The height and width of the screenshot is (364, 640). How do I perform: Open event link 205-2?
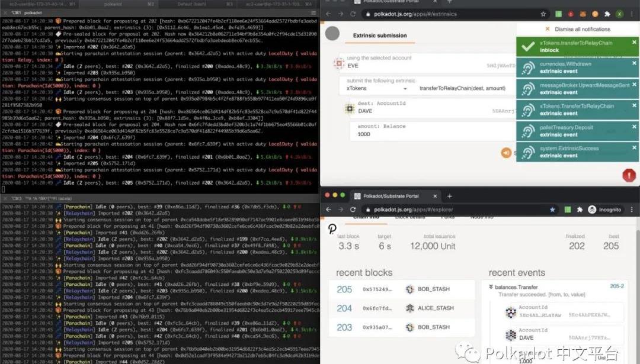point(617,286)
